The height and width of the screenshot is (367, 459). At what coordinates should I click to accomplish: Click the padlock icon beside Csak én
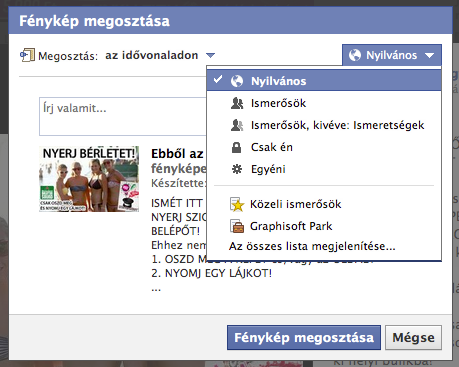[236, 147]
